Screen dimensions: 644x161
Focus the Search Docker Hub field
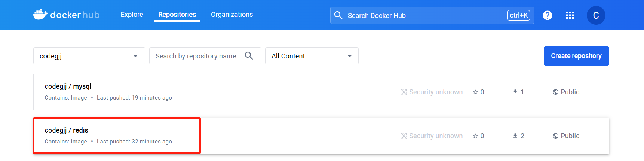[423, 15]
